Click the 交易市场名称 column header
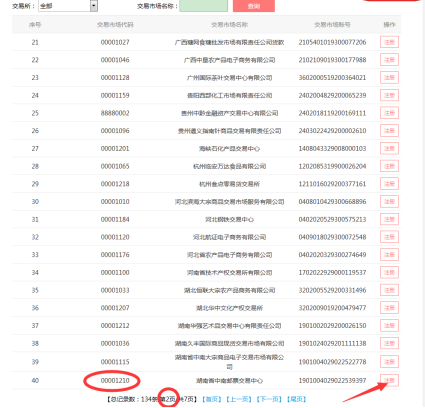The width and height of the screenshot is (425, 408). click(229, 25)
